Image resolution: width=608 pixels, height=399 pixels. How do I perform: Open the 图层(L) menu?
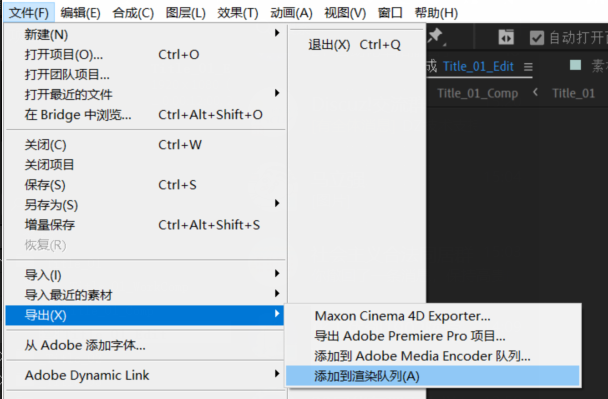[185, 13]
